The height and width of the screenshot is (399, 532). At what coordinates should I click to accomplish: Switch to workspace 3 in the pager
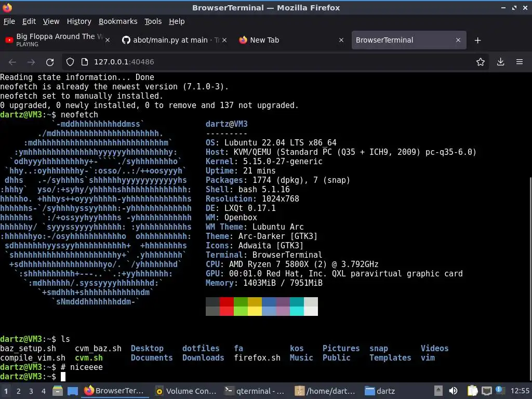[31, 391]
